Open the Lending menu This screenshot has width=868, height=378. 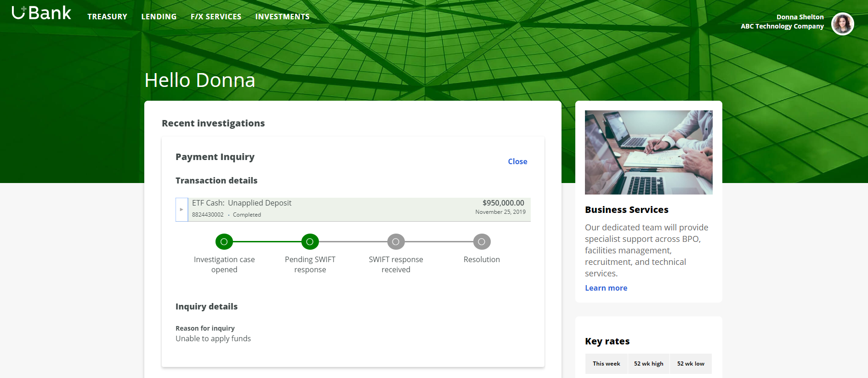pyautogui.click(x=159, y=17)
